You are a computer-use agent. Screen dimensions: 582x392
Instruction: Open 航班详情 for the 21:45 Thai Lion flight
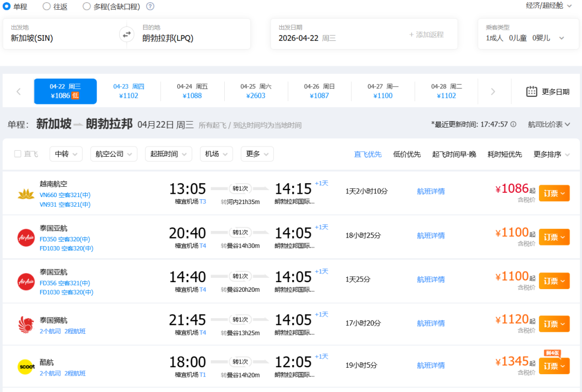coord(431,323)
